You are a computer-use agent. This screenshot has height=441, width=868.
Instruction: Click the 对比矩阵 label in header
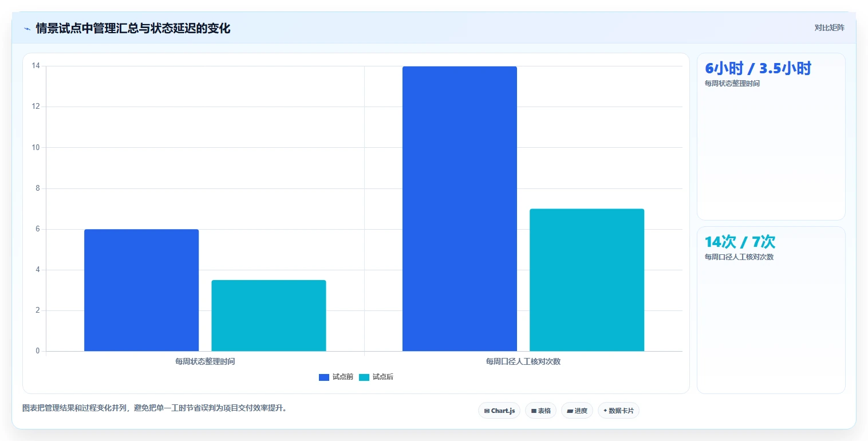[829, 27]
